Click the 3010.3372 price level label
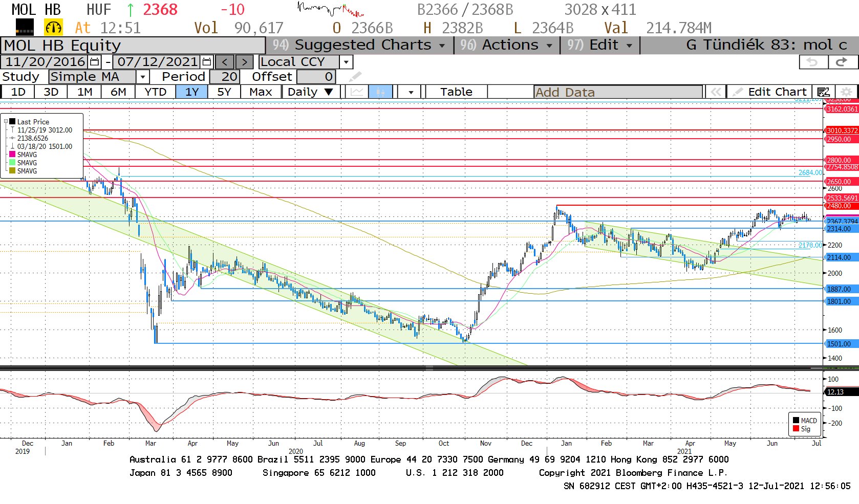The width and height of the screenshot is (859, 504). (842, 130)
